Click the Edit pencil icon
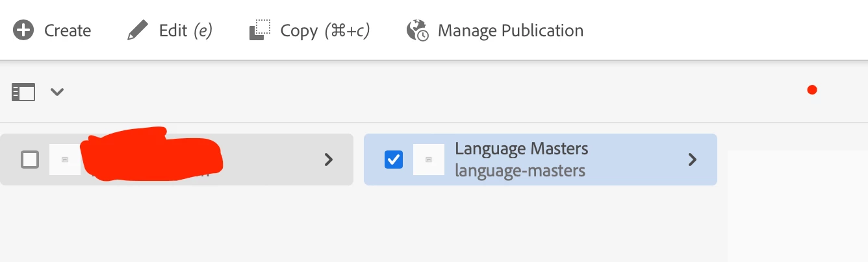Screen dimensions: 868x262 pyautogui.click(x=138, y=30)
